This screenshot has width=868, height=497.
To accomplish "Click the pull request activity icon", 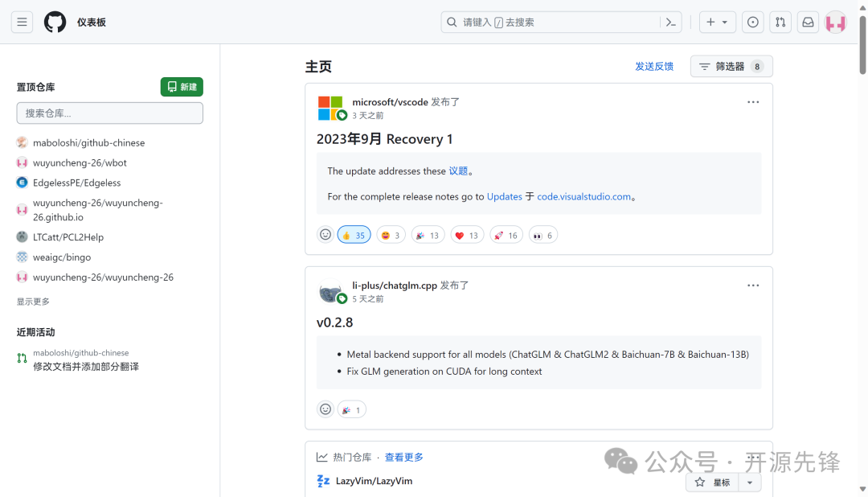I will point(22,359).
